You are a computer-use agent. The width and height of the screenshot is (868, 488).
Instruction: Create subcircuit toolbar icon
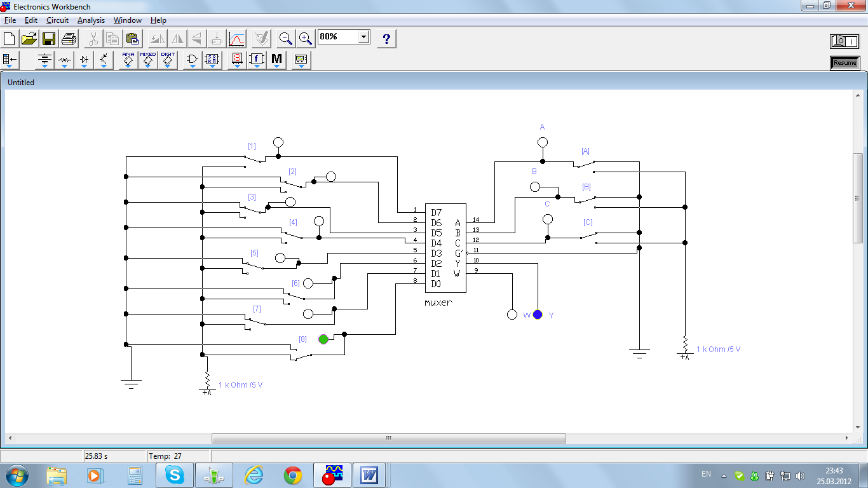tap(217, 39)
